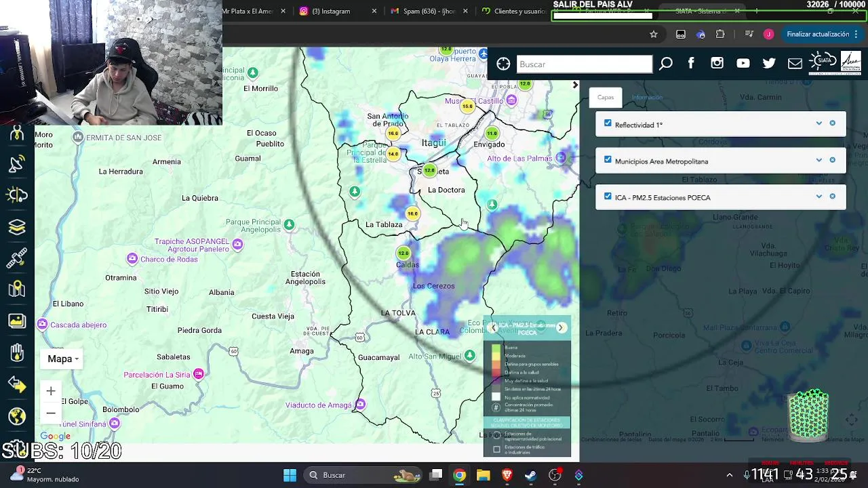The width and height of the screenshot is (868, 488).
Task: Click the search magnifier icon
Action: point(666,64)
